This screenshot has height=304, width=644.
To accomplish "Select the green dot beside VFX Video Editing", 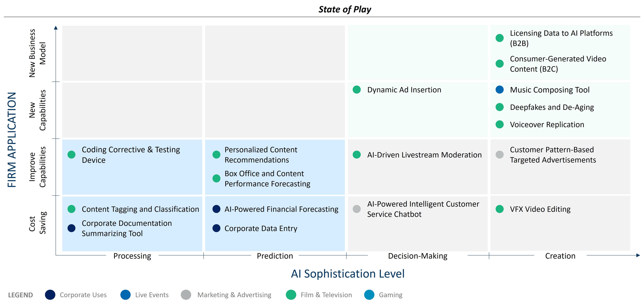I will click(499, 209).
